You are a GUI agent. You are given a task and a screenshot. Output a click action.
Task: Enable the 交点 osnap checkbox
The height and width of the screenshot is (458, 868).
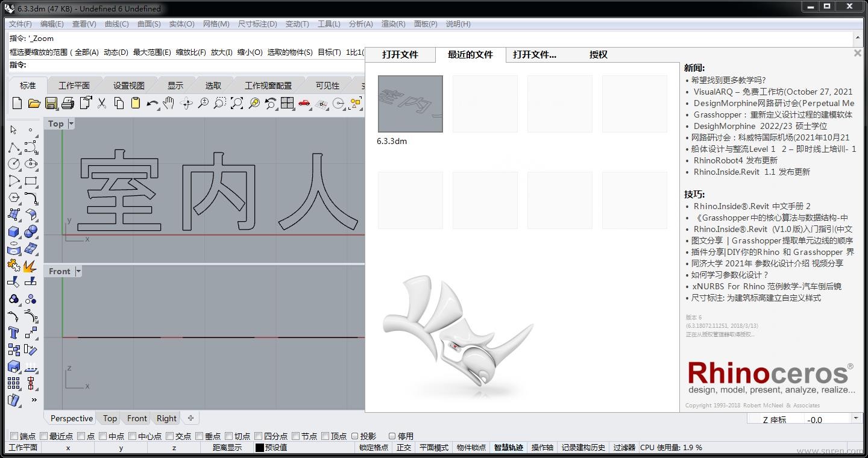[169, 436]
